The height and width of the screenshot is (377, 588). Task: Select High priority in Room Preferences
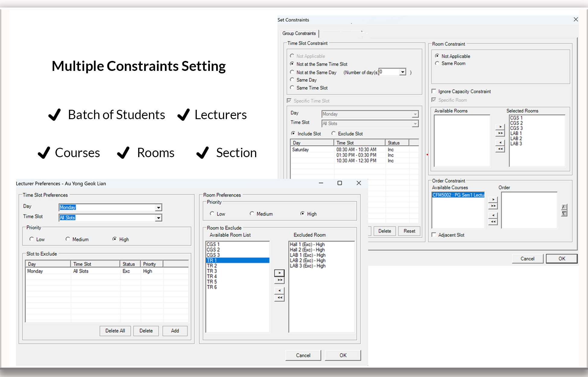pos(302,214)
